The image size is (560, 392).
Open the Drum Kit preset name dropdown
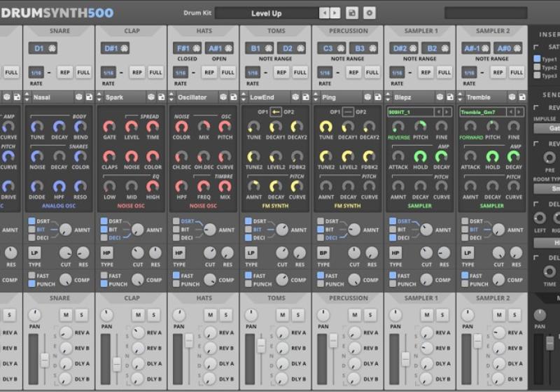pyautogui.click(x=266, y=13)
